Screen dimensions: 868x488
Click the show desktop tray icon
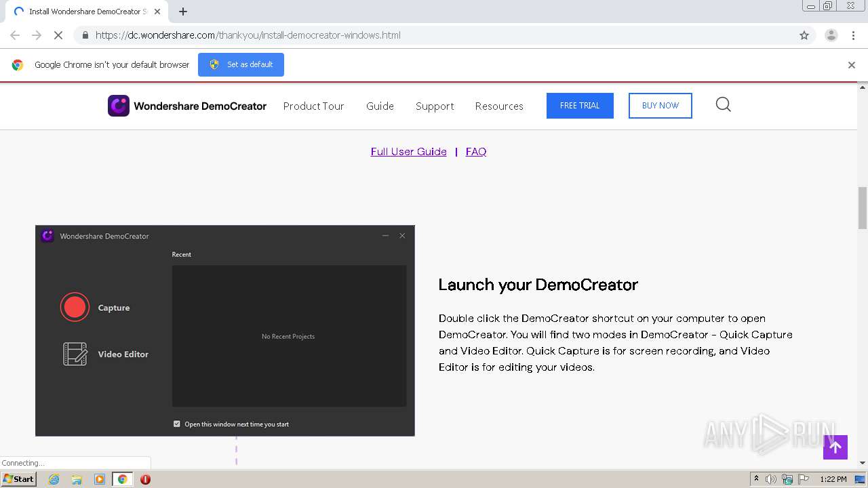[x=859, y=479]
